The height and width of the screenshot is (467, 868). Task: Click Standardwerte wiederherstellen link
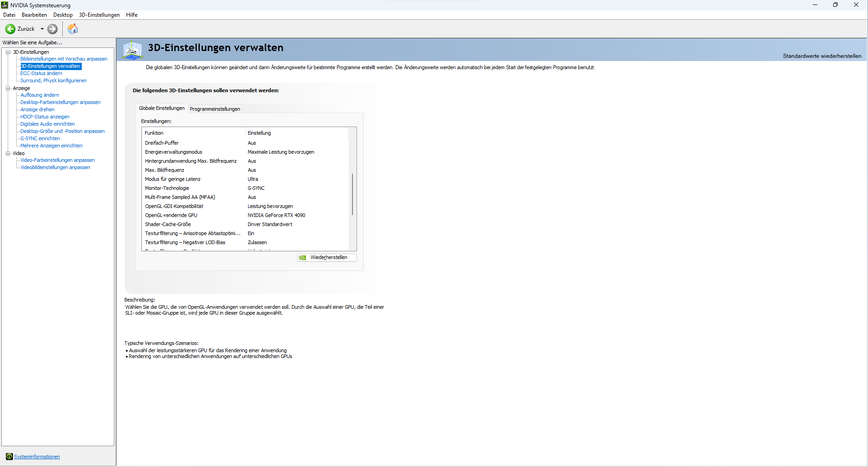[822, 56]
